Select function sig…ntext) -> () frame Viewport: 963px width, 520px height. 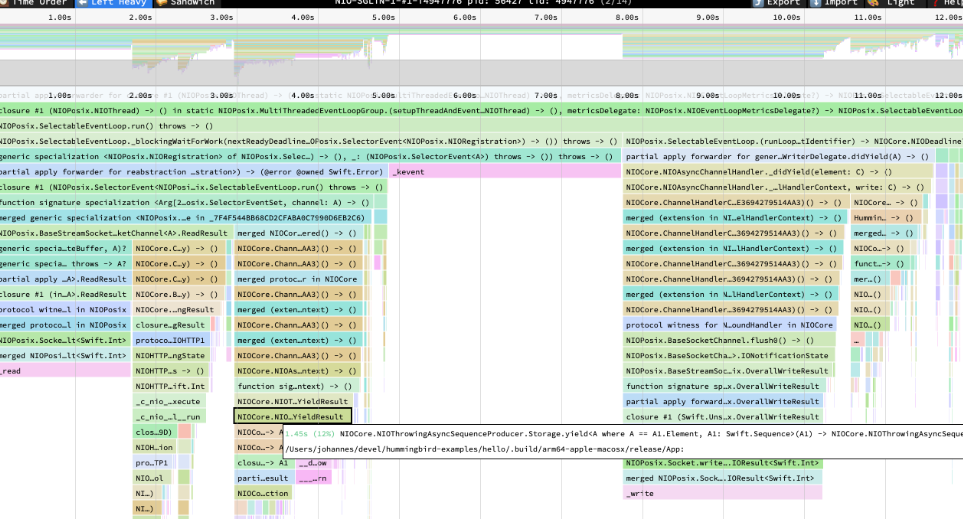[296, 387]
